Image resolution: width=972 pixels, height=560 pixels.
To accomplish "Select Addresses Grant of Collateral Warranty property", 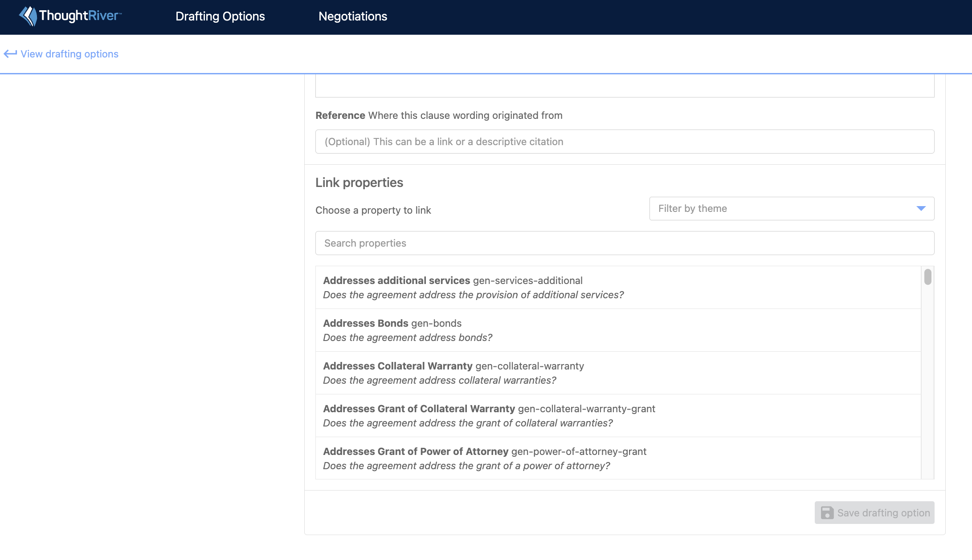I will [618, 416].
